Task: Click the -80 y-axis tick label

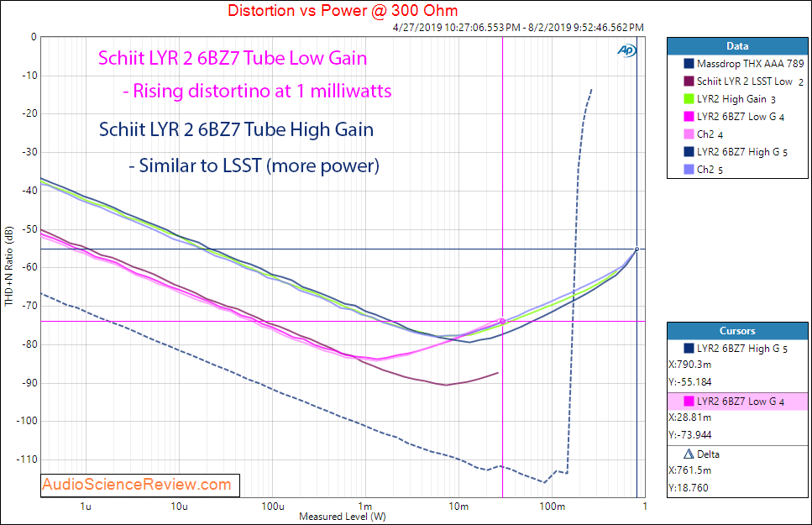Action: [29, 344]
